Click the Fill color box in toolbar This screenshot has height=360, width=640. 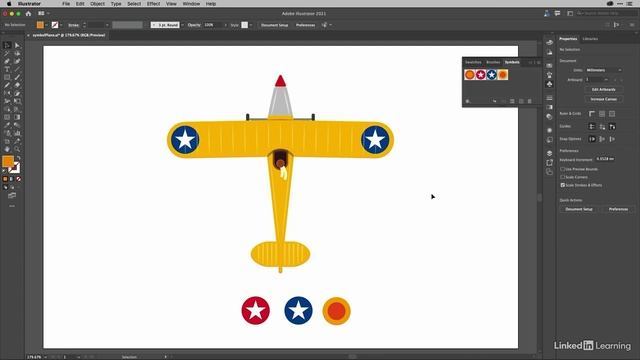pyautogui.click(x=8, y=162)
